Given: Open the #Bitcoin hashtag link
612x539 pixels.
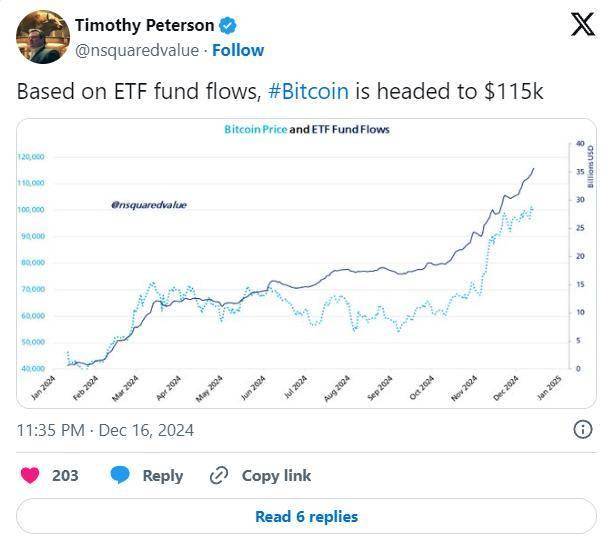Looking at the screenshot, I should click(x=308, y=90).
